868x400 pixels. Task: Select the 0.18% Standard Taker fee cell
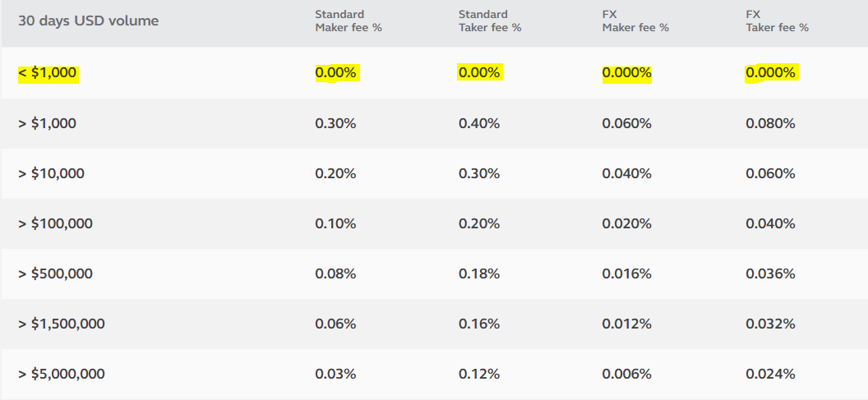click(479, 274)
